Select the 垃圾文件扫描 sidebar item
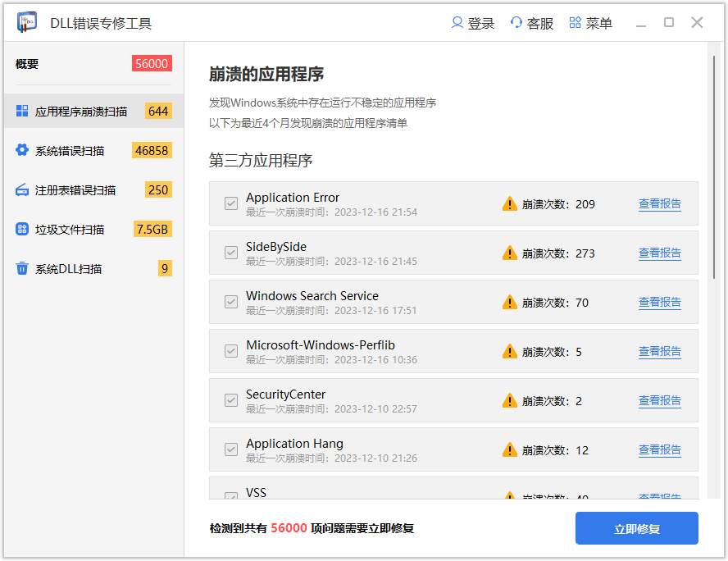The height and width of the screenshot is (561, 728). click(70, 230)
